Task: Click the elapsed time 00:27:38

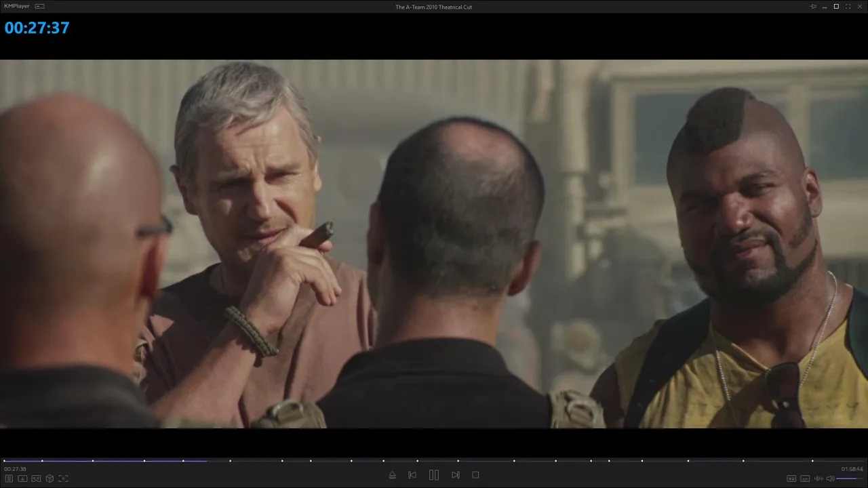Action: coord(15,469)
